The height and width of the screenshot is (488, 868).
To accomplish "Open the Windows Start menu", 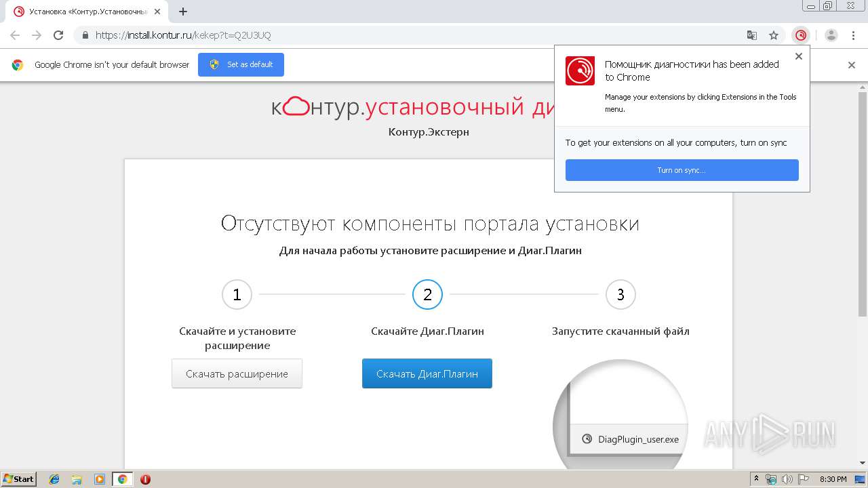I will coord(19,479).
